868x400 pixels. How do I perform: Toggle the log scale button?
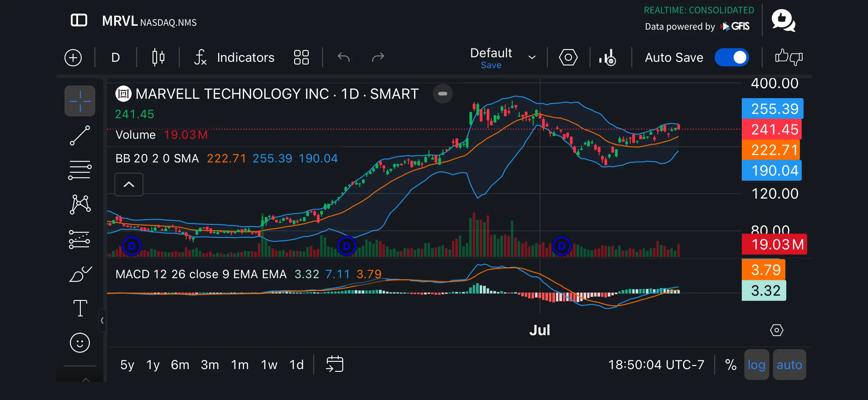[x=756, y=364]
